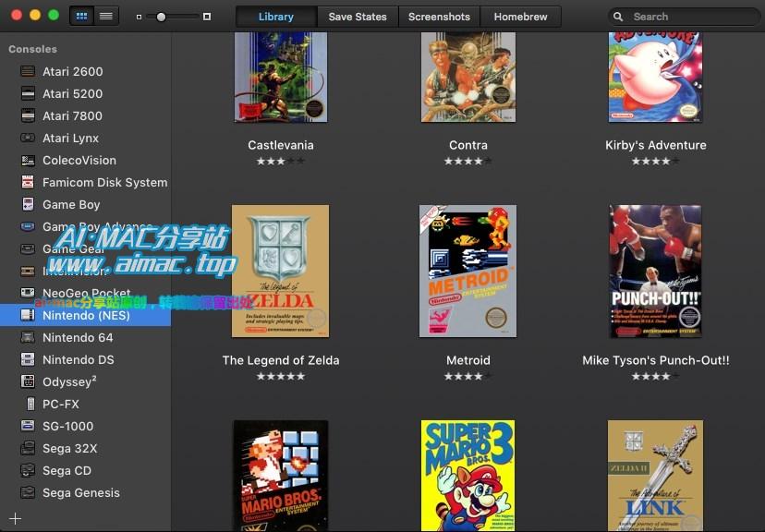
Task: Open the Nintendo 64 console icon
Action: (x=28, y=337)
